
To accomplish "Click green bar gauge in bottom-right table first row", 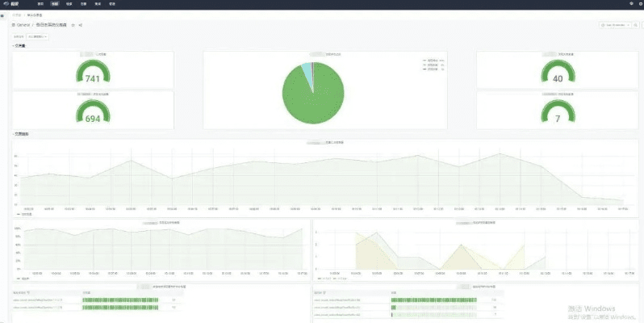I will click(x=437, y=300).
